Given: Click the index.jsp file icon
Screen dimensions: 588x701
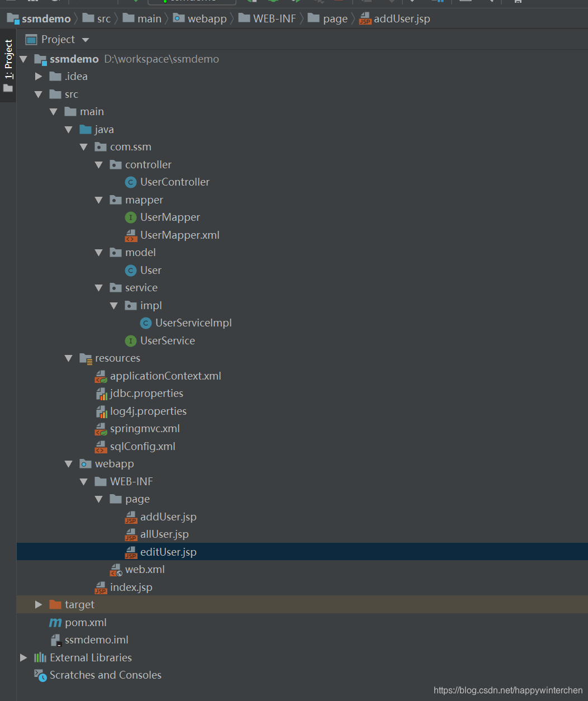Looking at the screenshot, I should pos(101,588).
